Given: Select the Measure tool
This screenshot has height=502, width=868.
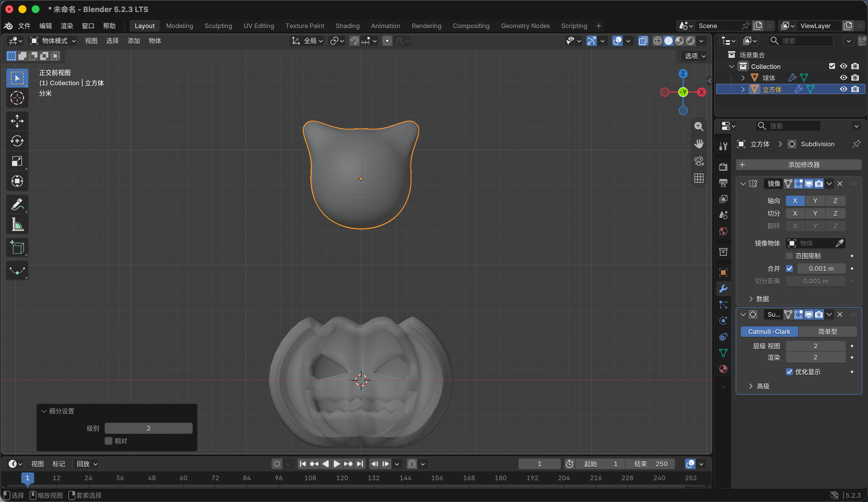Looking at the screenshot, I should [17, 225].
